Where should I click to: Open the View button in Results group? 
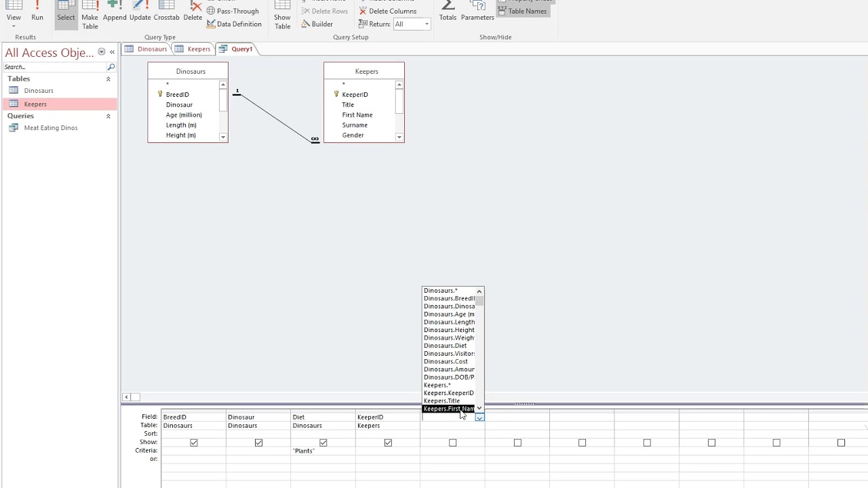(x=14, y=15)
